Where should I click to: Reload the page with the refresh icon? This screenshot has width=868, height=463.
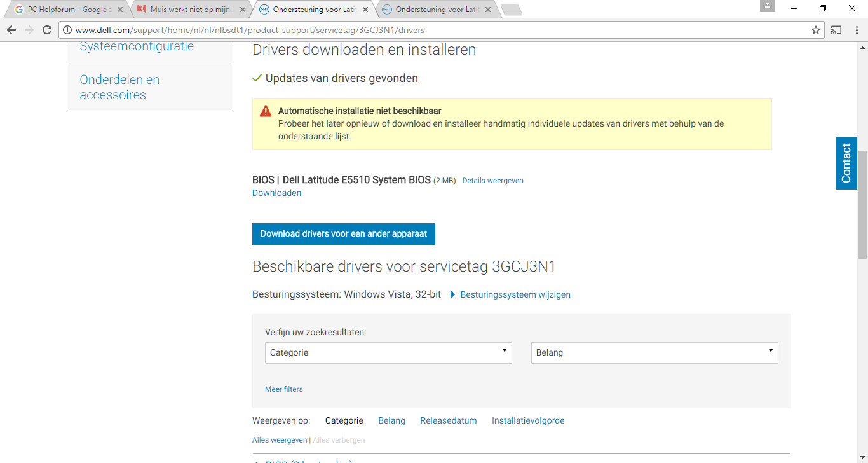(x=47, y=30)
